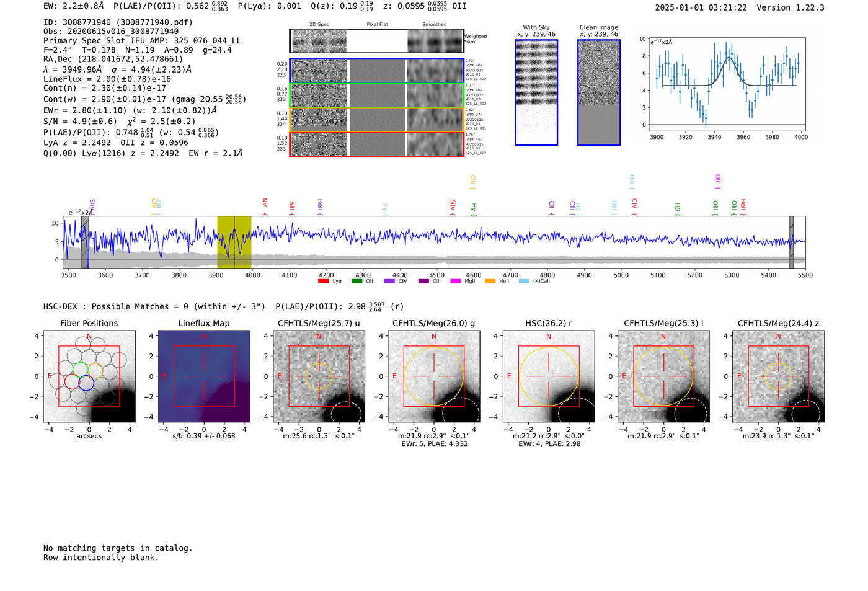
Task: Select the yellow highlighted region in spectrum
Action: [x=234, y=242]
